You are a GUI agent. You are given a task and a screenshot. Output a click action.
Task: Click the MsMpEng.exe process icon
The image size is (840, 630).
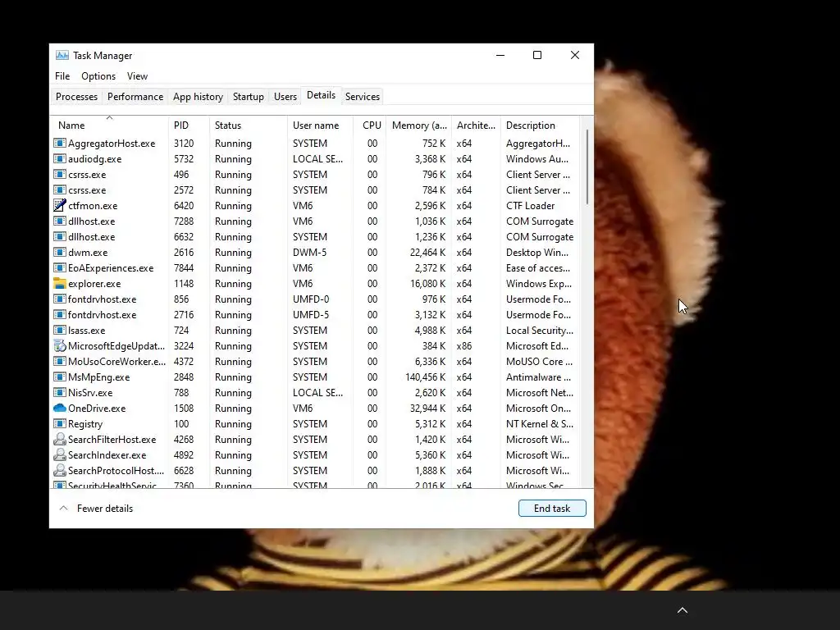click(x=59, y=377)
